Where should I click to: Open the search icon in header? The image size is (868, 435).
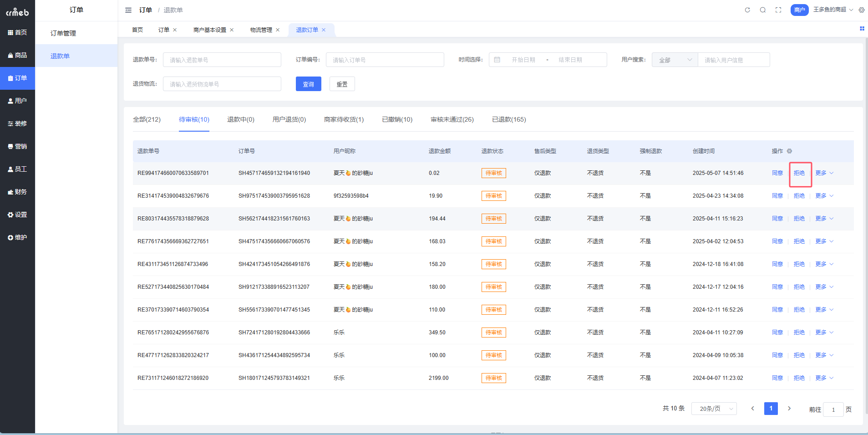coord(763,10)
